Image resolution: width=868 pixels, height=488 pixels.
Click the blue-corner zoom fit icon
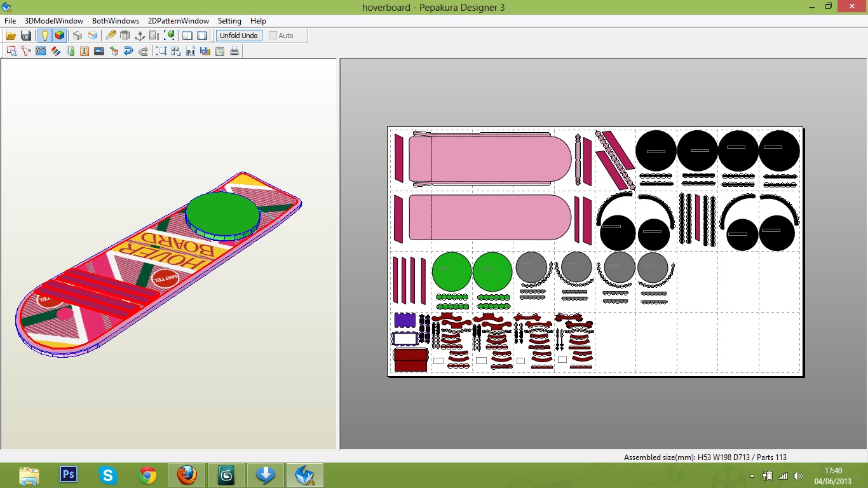click(x=161, y=51)
